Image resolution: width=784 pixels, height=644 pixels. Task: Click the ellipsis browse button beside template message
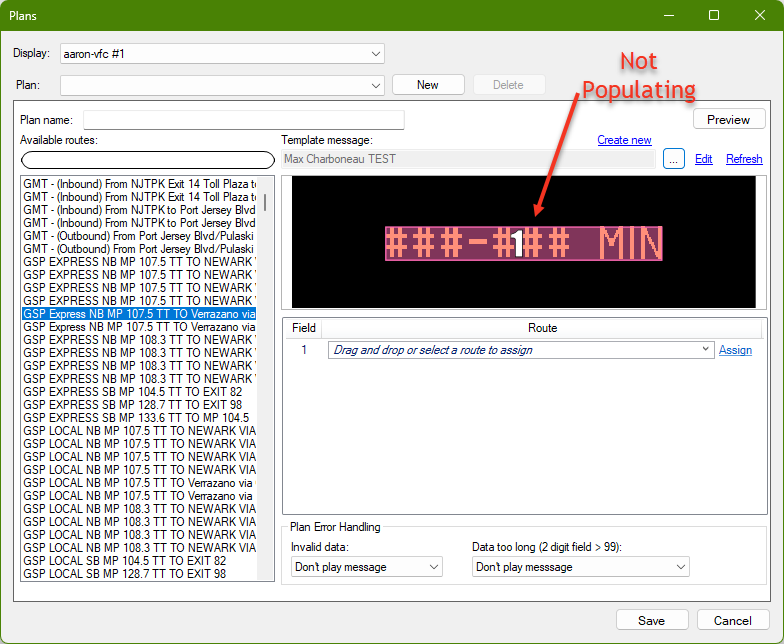click(673, 159)
